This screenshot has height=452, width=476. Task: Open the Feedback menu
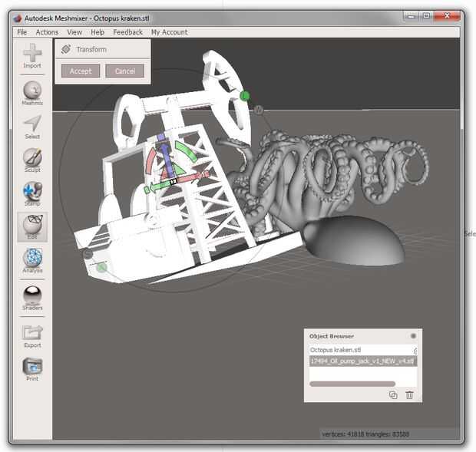(127, 32)
